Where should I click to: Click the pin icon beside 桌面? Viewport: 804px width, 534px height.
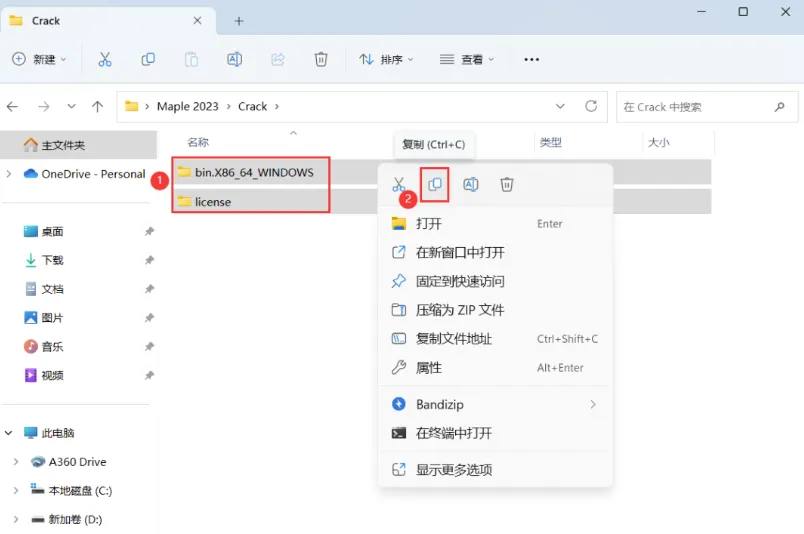[x=149, y=231]
